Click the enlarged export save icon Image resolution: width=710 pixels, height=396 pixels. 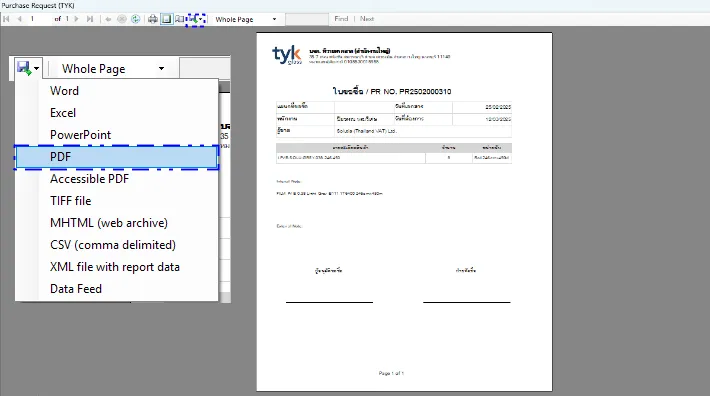[24, 68]
